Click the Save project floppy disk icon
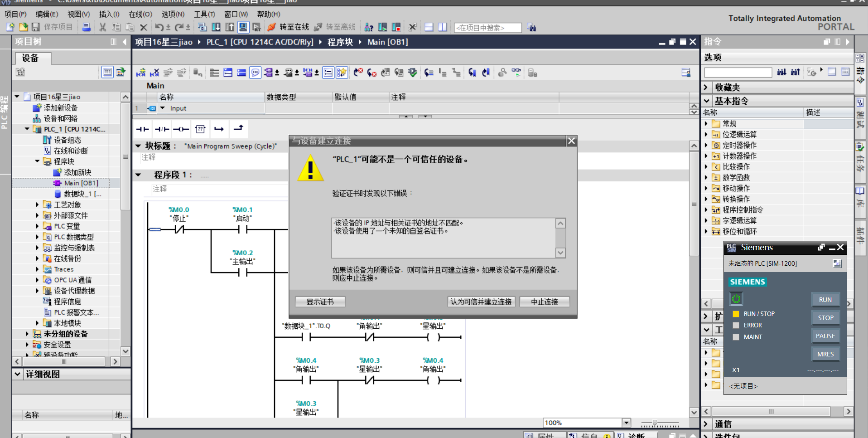 coord(36,27)
